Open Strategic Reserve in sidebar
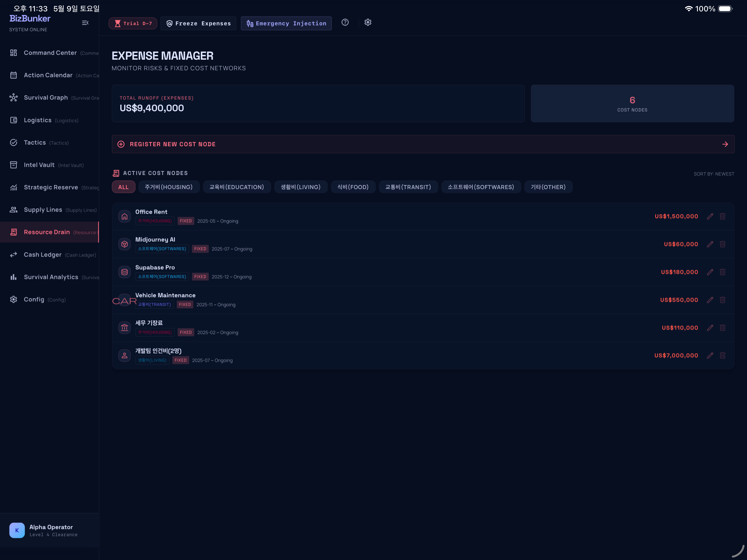 click(50, 187)
